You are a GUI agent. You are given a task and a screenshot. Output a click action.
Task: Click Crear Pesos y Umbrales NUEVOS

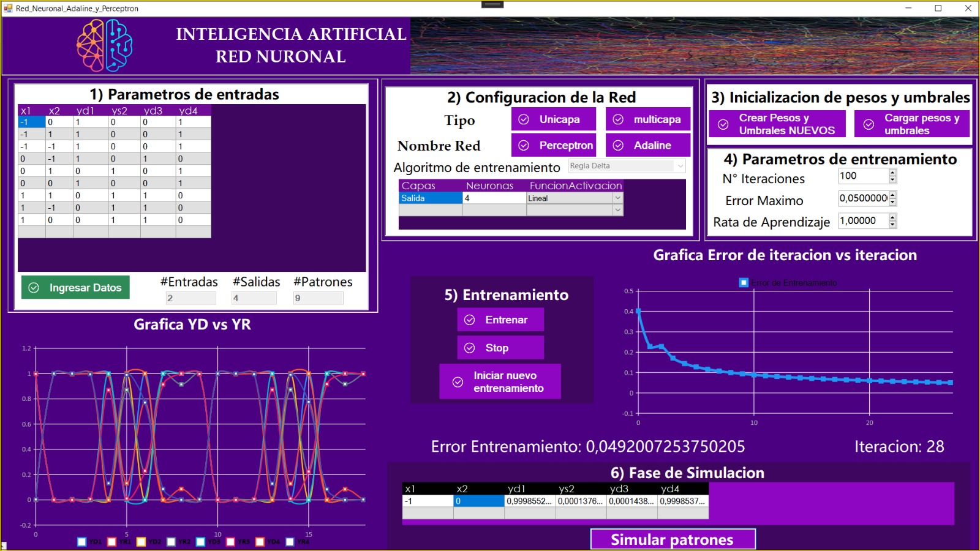(x=776, y=124)
